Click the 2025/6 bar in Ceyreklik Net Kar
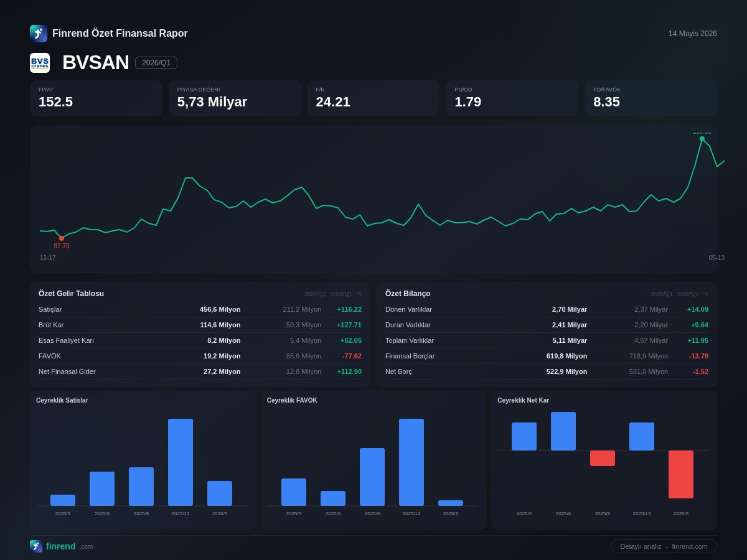 (x=563, y=431)
